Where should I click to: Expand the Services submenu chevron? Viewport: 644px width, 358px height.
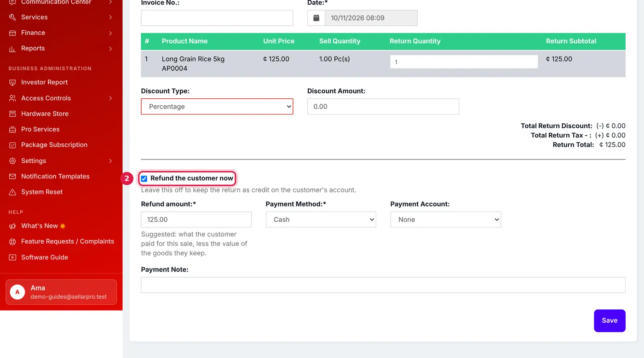(110, 17)
